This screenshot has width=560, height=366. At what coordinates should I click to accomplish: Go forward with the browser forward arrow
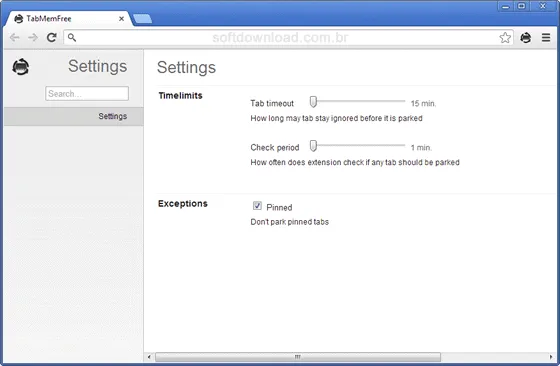pos(33,37)
